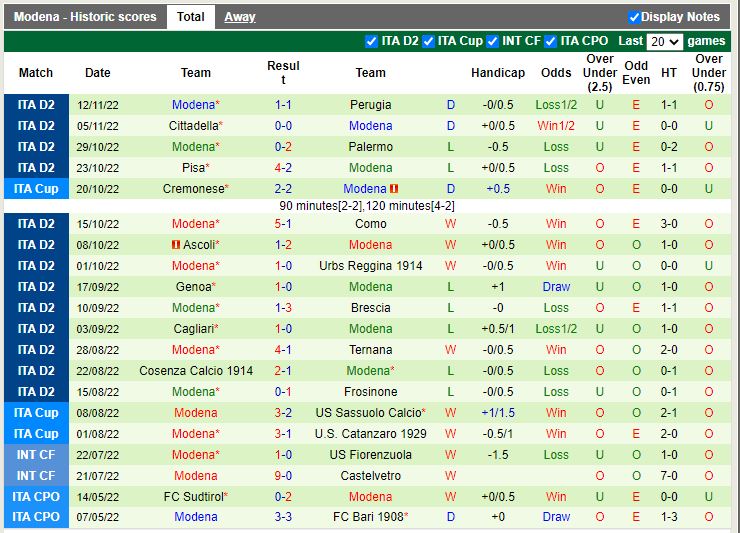Open Como team link
The image size is (740, 533).
(370, 224)
